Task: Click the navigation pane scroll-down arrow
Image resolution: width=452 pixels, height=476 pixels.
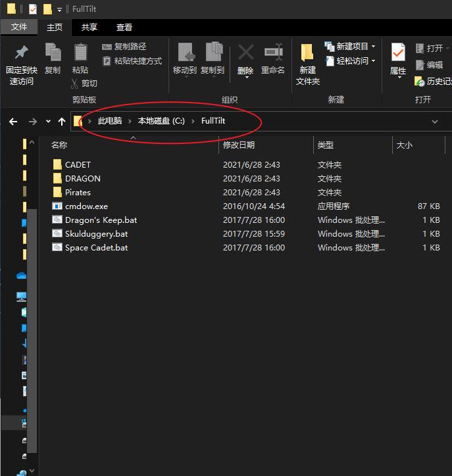Action: click(32, 471)
